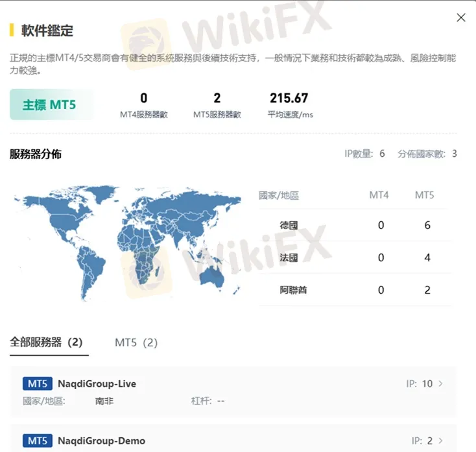Click the 南非 country value
476x452 pixels.
104,401
